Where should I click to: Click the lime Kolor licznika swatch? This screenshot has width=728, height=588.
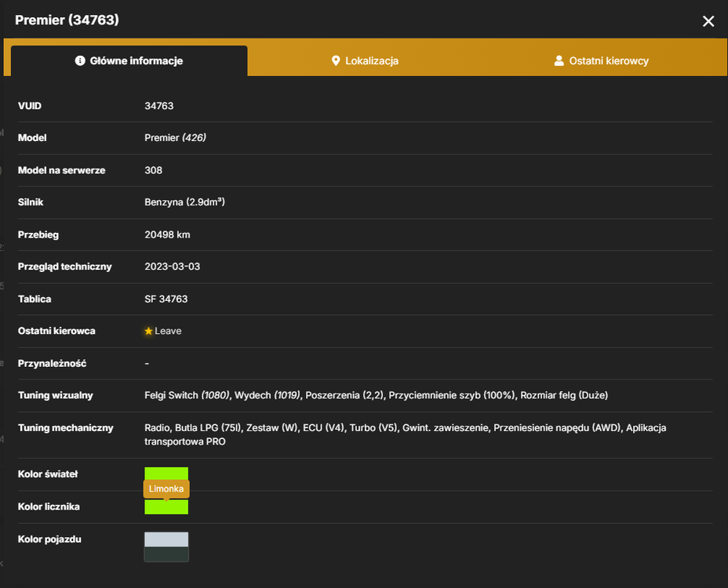(x=166, y=506)
